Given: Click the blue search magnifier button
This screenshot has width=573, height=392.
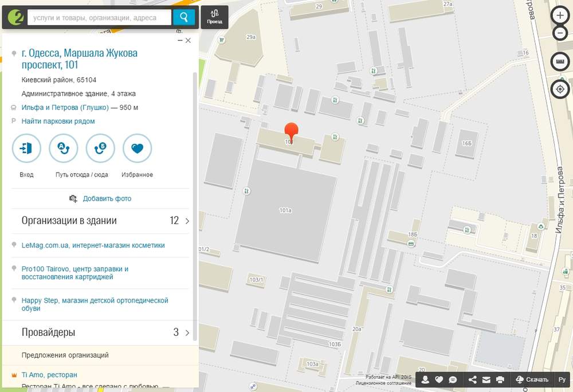Looking at the screenshot, I should point(184,17).
